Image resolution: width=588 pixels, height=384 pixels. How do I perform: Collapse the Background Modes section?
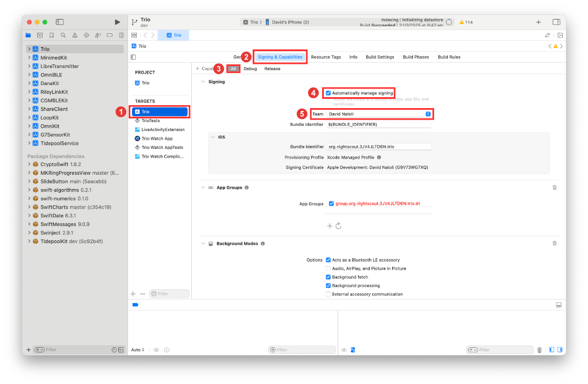coord(203,243)
